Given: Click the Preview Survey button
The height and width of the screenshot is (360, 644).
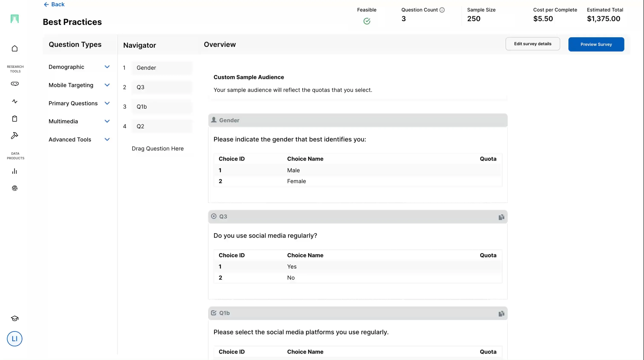Looking at the screenshot, I should (x=596, y=45).
